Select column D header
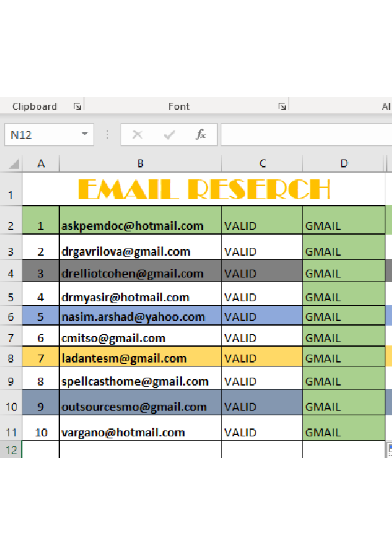This screenshot has width=392, height=555. click(x=344, y=163)
